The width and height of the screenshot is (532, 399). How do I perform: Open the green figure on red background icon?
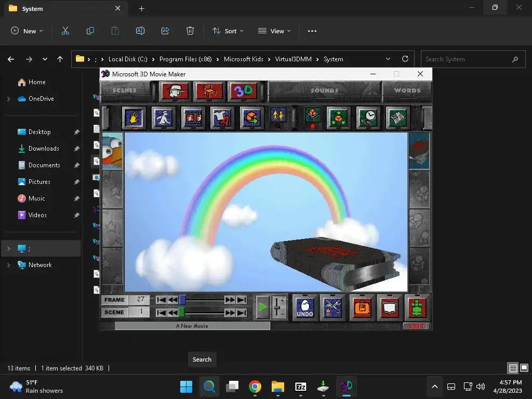point(417,308)
